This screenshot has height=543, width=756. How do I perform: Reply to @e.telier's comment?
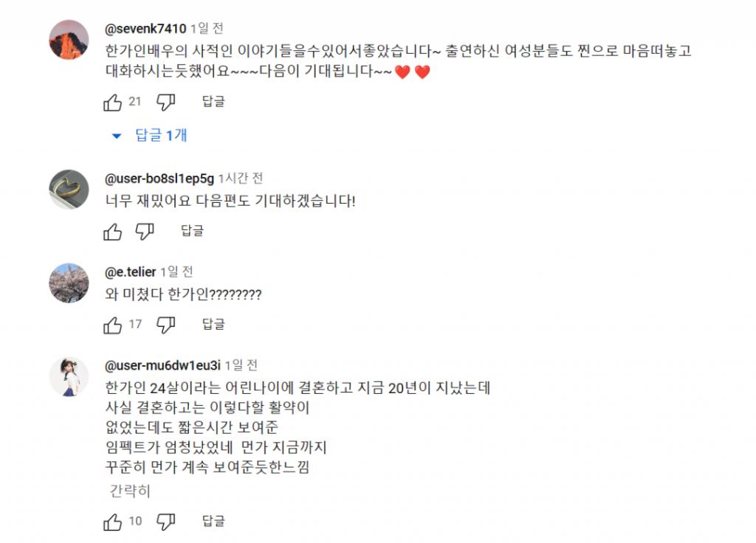coord(213,325)
